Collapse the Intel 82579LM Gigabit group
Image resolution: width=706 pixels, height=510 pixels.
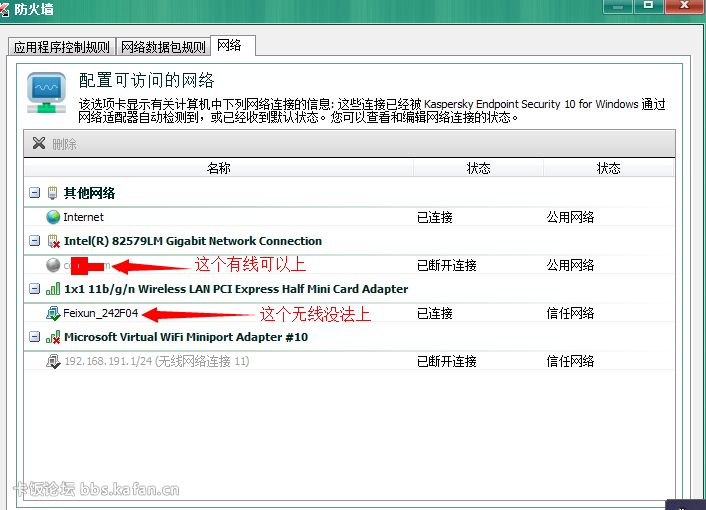point(34,241)
